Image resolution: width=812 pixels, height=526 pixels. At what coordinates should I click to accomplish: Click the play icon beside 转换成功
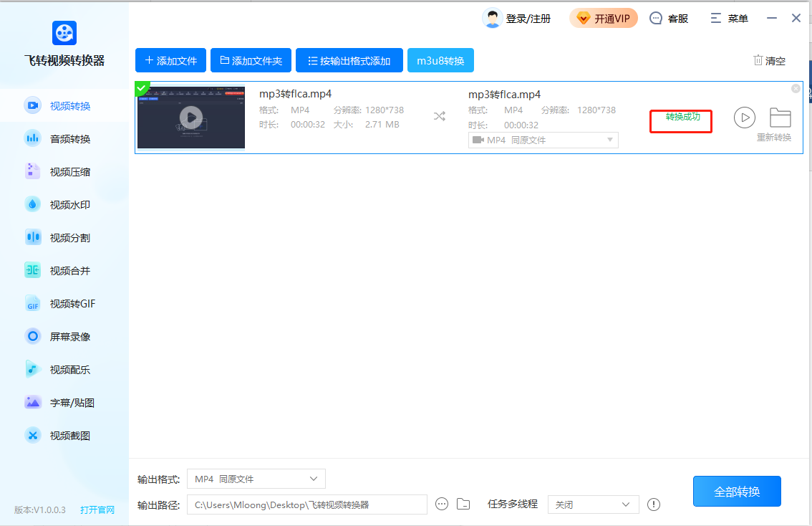pos(745,118)
